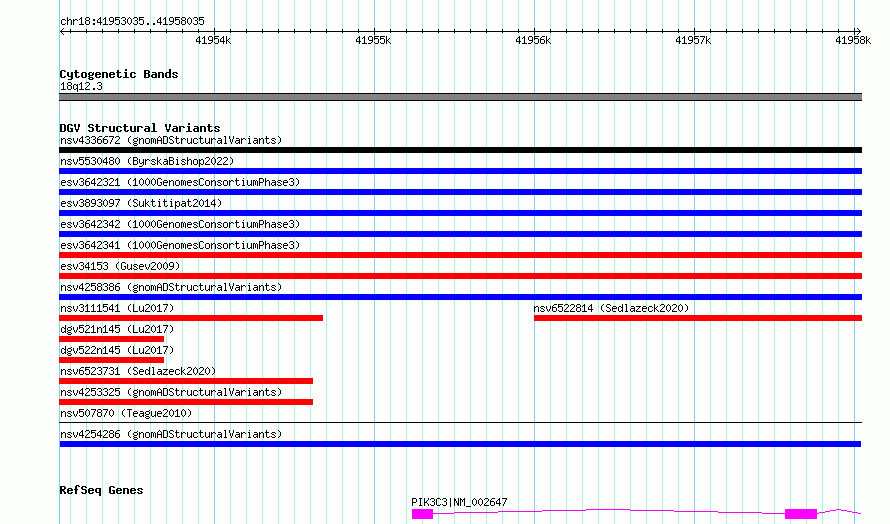Viewport: 890px width, 524px height.
Task: Select variant label nsv507870 (Teague2010)
Action: [x=126, y=413]
